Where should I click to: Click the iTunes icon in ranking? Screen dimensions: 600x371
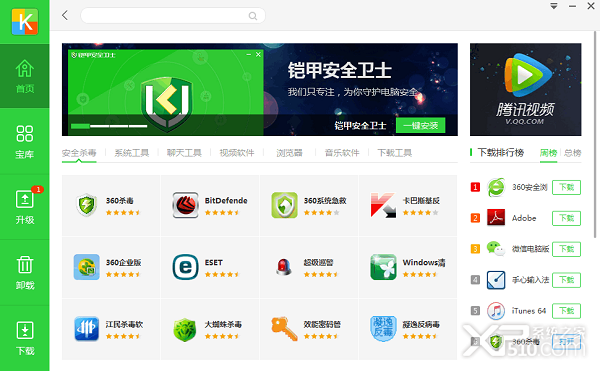pos(496,311)
